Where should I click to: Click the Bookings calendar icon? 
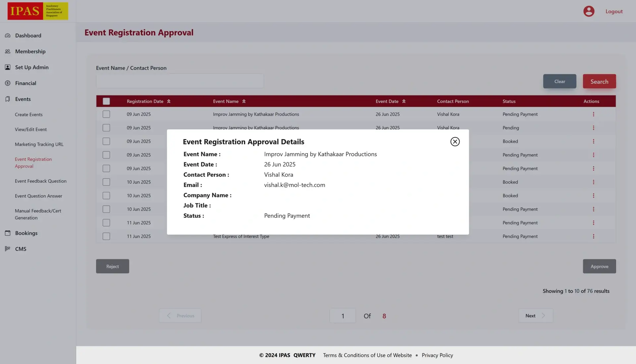pos(8,233)
